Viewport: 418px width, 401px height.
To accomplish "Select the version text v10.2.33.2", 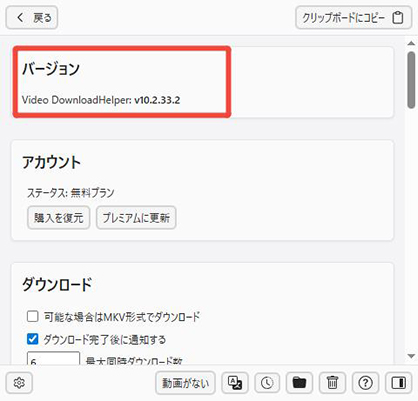I will point(157,100).
